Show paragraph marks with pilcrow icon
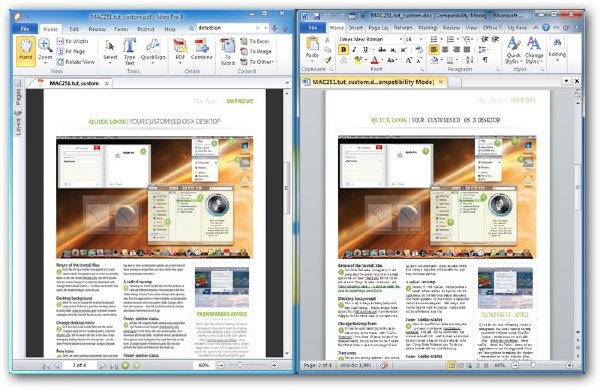The height and width of the screenshot is (389, 600). click(x=485, y=60)
